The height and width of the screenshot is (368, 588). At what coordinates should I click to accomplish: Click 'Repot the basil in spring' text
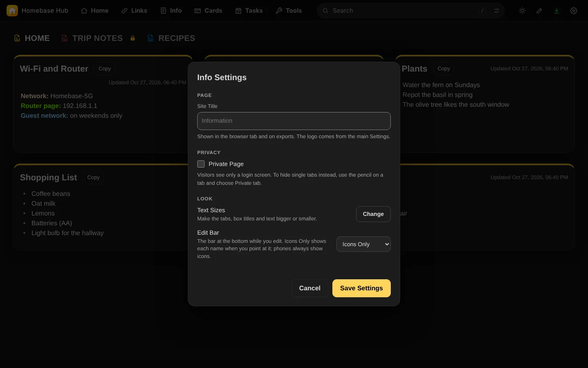(437, 95)
